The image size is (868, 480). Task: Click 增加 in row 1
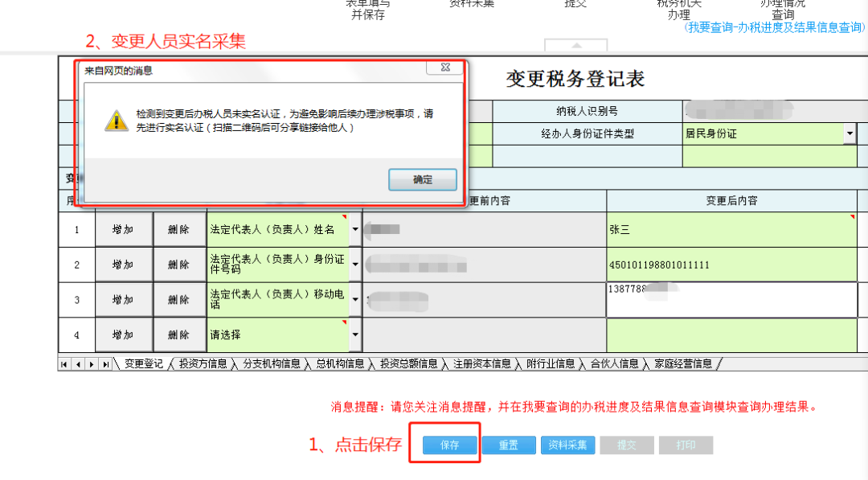[124, 229]
